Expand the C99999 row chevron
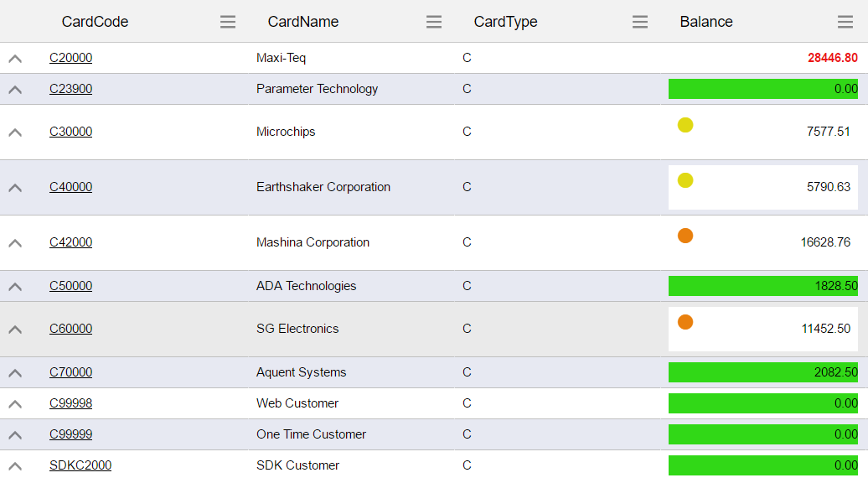This screenshot has height=483, width=868. click(15, 435)
